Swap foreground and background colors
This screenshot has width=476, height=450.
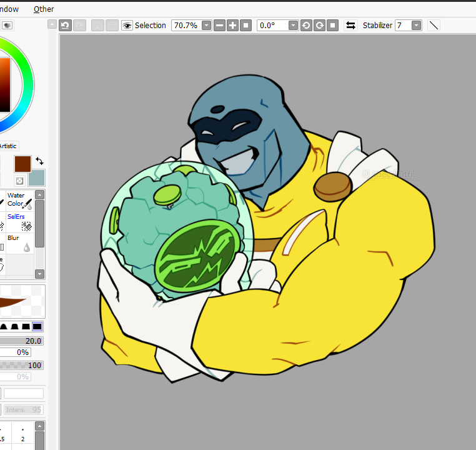[x=39, y=161]
